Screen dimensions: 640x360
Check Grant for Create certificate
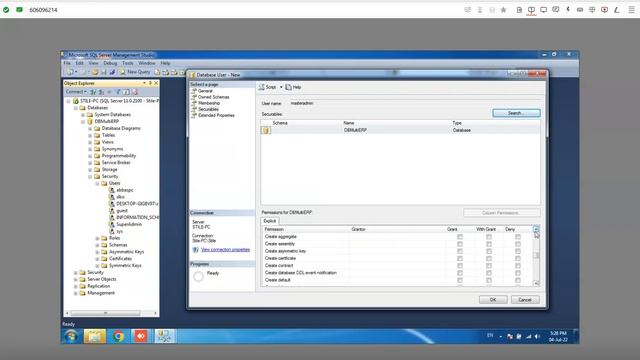coord(460,258)
